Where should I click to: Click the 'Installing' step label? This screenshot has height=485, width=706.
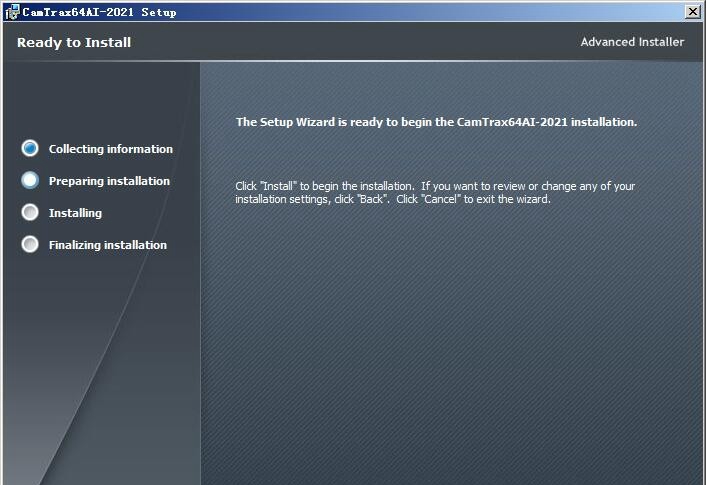tap(75, 213)
